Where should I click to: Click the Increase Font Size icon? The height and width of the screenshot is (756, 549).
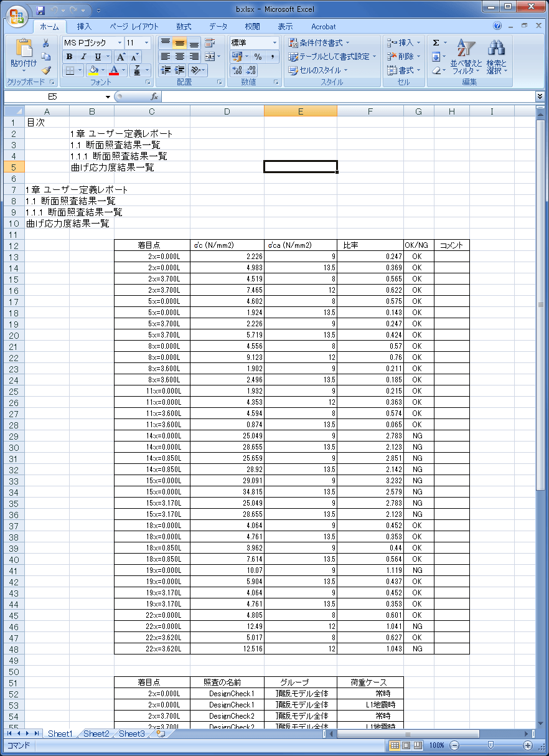point(121,57)
